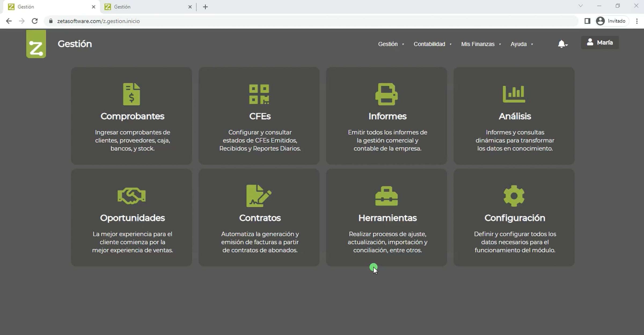
Task: Click the "Realizar procesos de ajuste" description
Action: [x=387, y=242]
